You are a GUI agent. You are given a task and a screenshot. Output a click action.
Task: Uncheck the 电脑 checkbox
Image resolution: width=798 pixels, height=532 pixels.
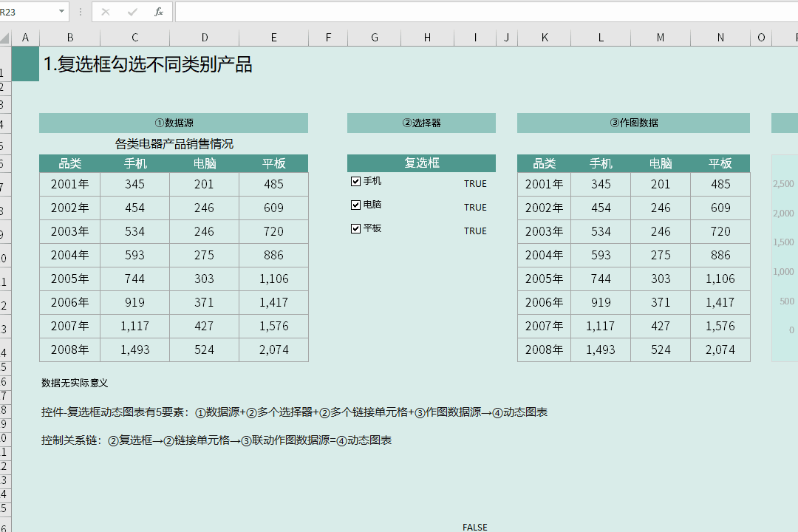point(356,205)
